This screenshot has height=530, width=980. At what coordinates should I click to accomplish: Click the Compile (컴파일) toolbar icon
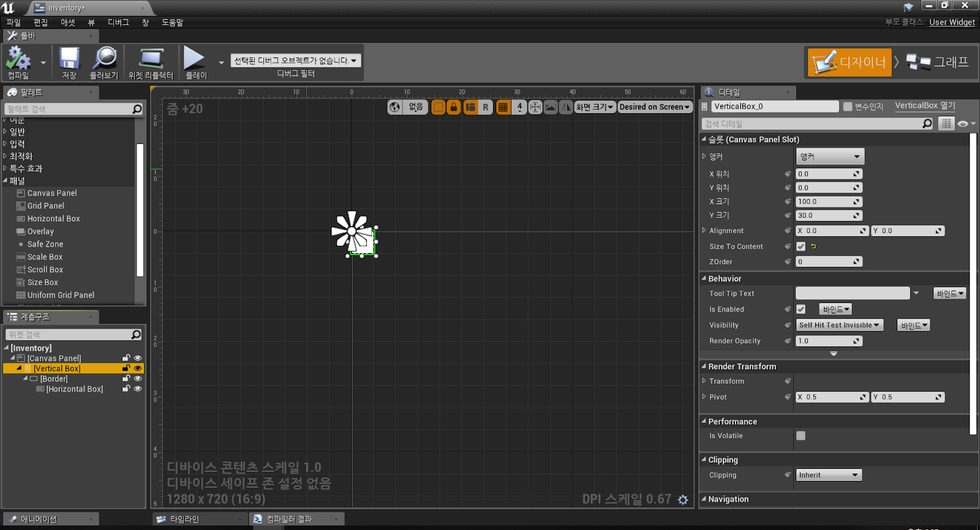click(x=18, y=62)
